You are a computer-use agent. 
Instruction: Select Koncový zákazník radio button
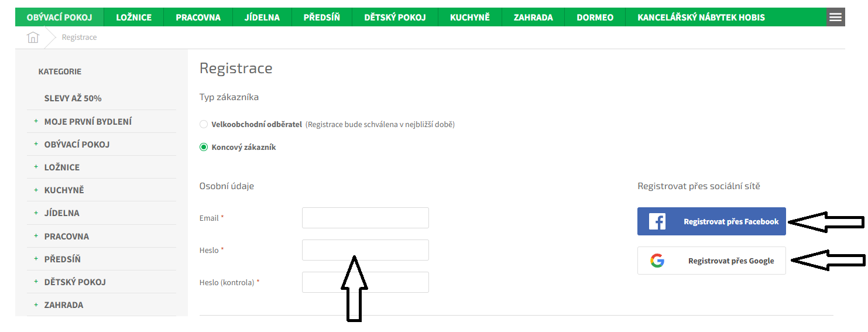pos(204,147)
